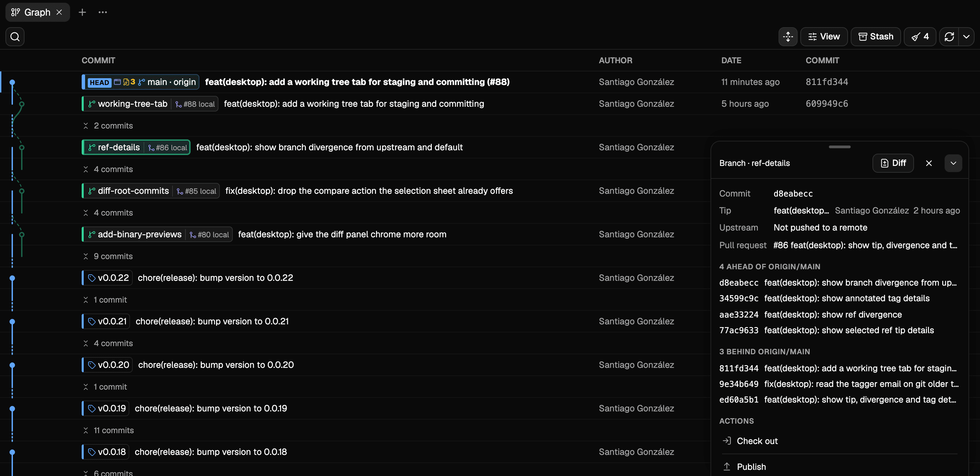Close the Branch ref-details panel
980x476 pixels.
(x=929, y=163)
